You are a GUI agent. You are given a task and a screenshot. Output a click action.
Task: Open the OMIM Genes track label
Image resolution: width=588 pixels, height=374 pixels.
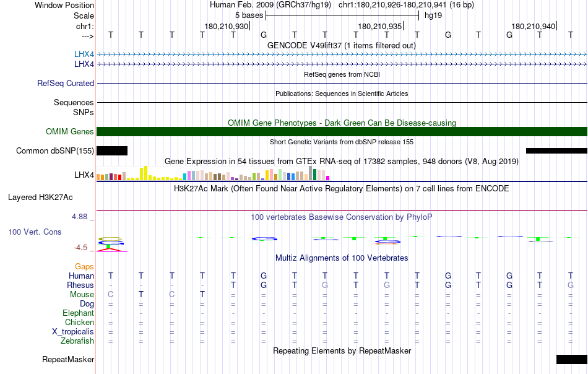tap(70, 132)
